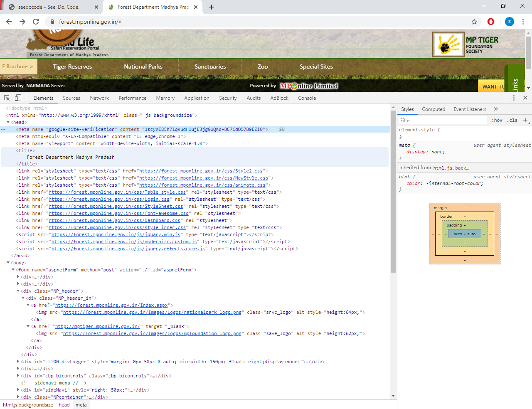Select the Computed styles tab
The height and width of the screenshot is (409, 532).
pyautogui.click(x=433, y=109)
